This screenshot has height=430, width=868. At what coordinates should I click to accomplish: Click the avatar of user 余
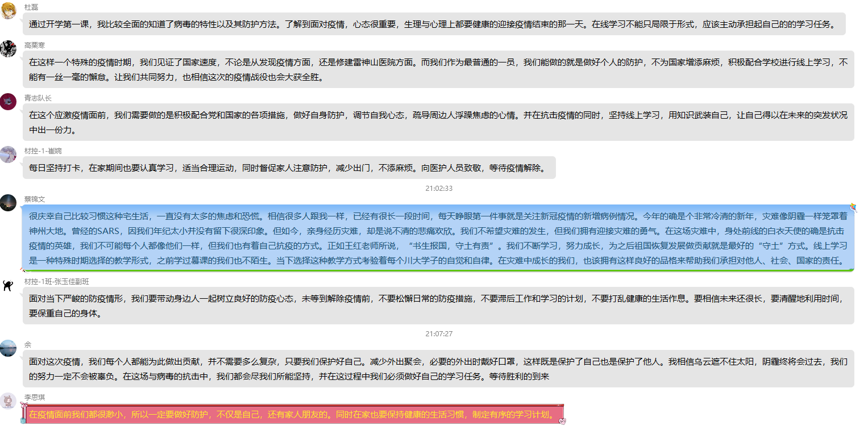coord(8,348)
